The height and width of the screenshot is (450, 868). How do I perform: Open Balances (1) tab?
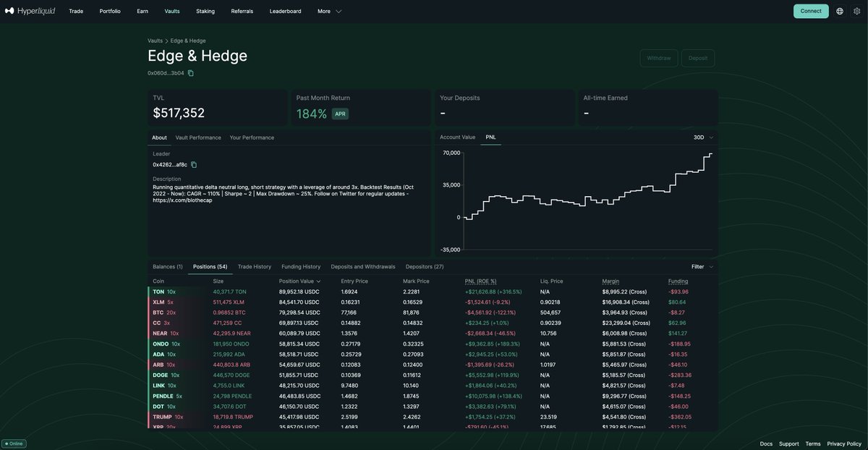click(x=168, y=267)
